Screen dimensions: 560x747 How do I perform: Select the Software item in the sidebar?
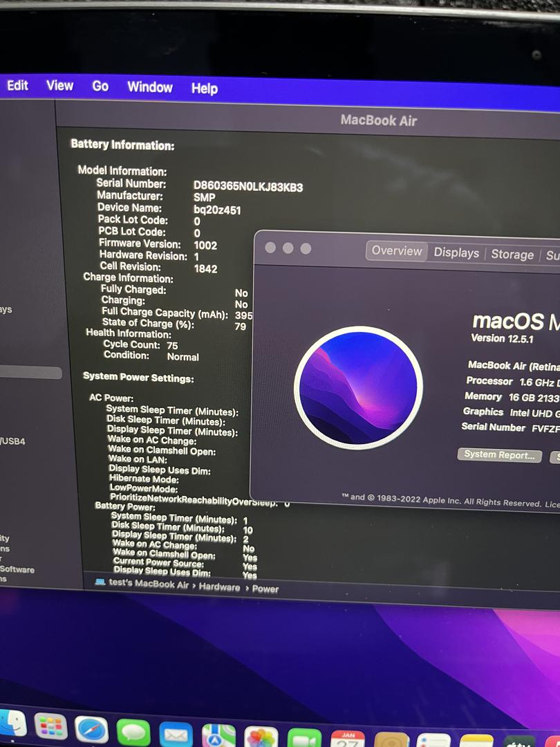point(17,569)
